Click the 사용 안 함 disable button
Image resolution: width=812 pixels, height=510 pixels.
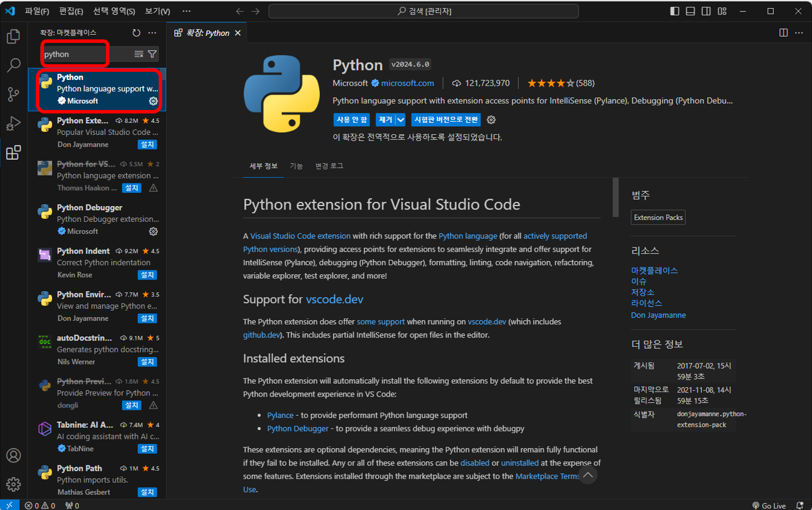coord(352,120)
